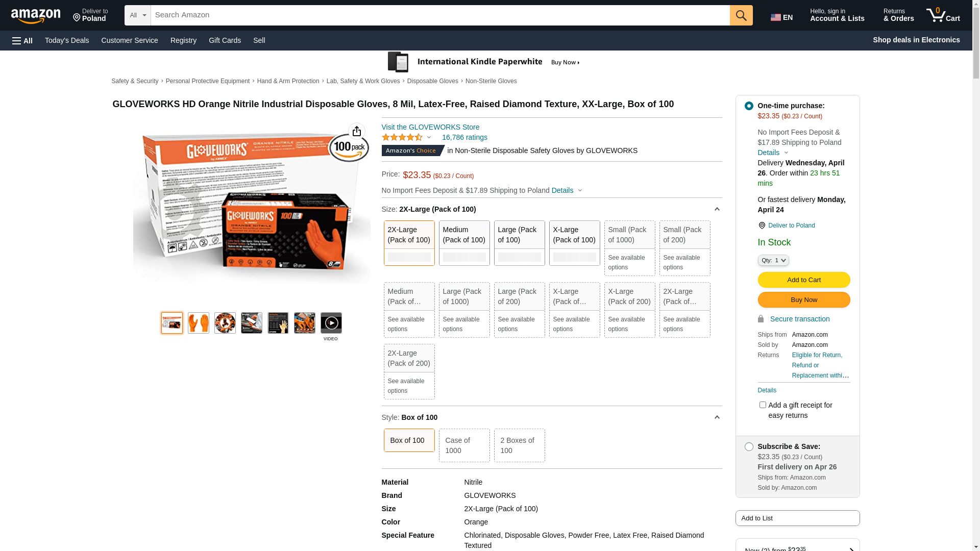Click the share icon on product image
980x551 pixels.
357,131
